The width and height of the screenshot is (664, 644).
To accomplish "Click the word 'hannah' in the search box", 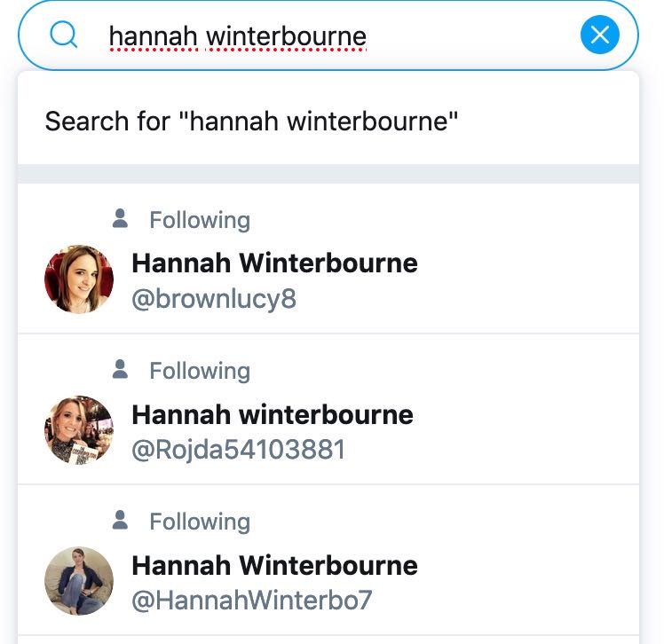I will (154, 36).
